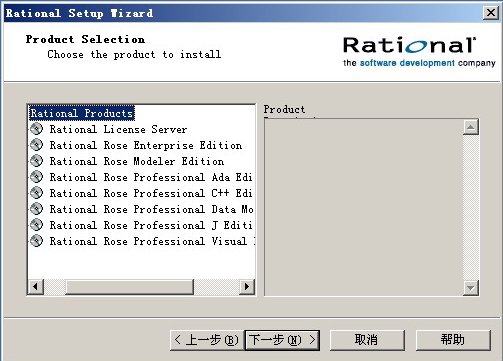Pick Rational Rose Modeler Edition text
Screen dimensions: 503x361
point(137,161)
